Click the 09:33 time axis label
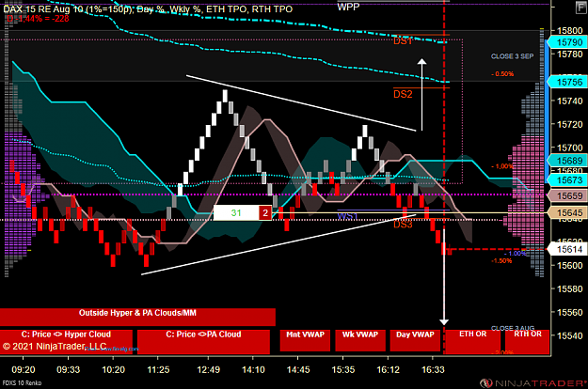 [x=69, y=370]
